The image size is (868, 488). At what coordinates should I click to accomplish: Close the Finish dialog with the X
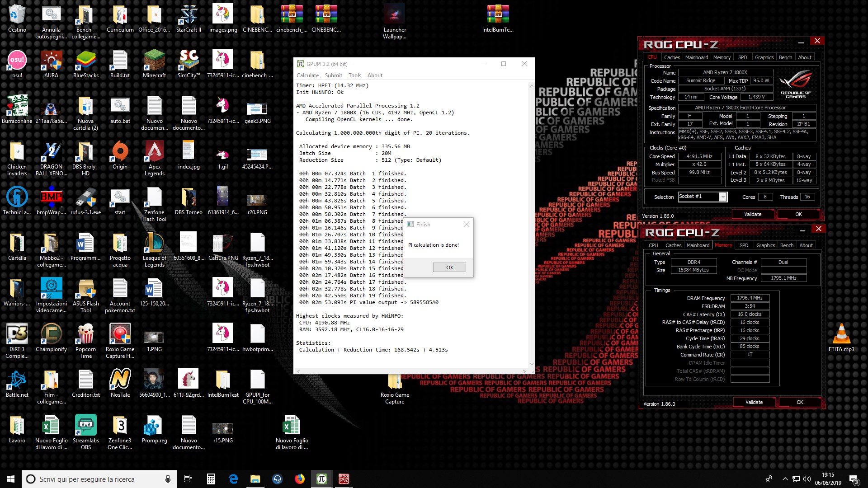pos(467,224)
